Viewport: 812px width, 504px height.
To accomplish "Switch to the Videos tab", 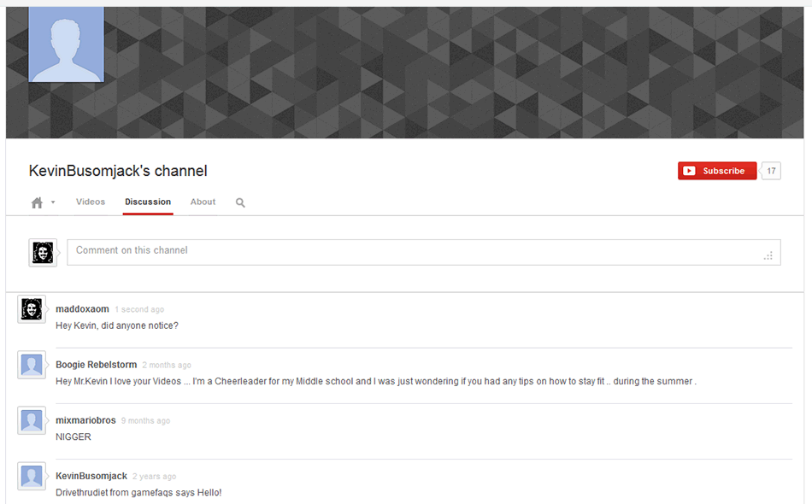I will pyautogui.click(x=91, y=202).
